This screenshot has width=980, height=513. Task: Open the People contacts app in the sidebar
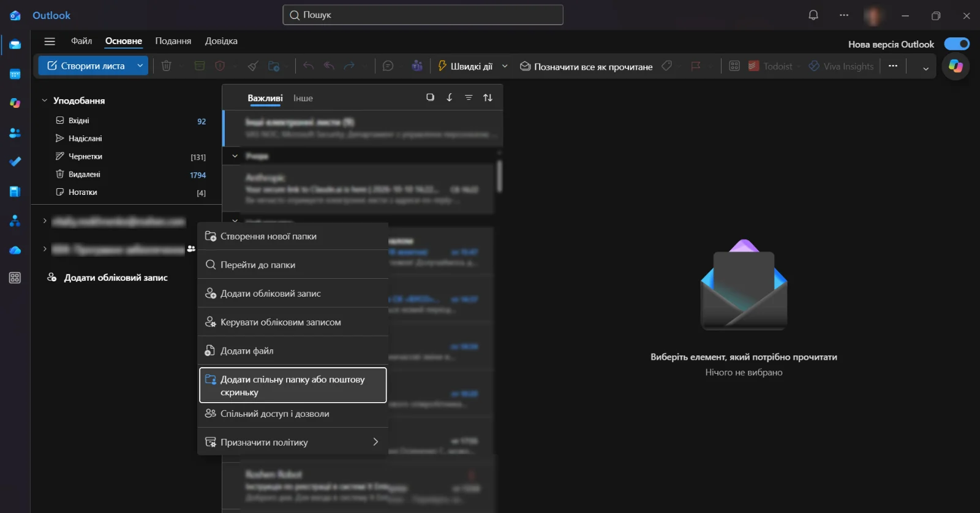pyautogui.click(x=15, y=133)
